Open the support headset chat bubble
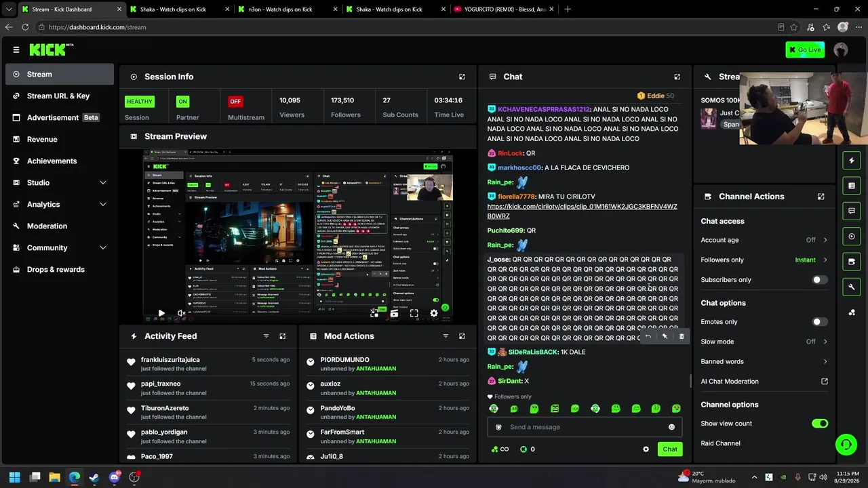This screenshot has width=868, height=488. (846, 445)
